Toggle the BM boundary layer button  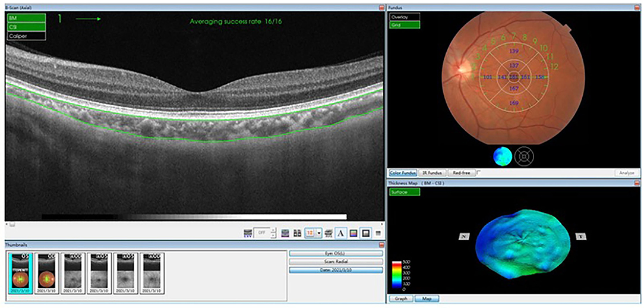(26, 18)
